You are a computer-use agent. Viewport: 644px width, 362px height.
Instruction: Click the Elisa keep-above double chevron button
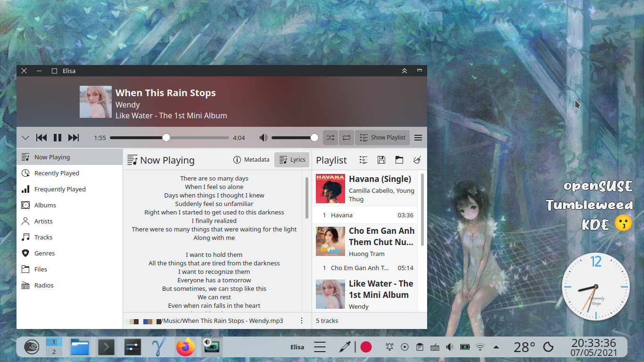coord(404,71)
